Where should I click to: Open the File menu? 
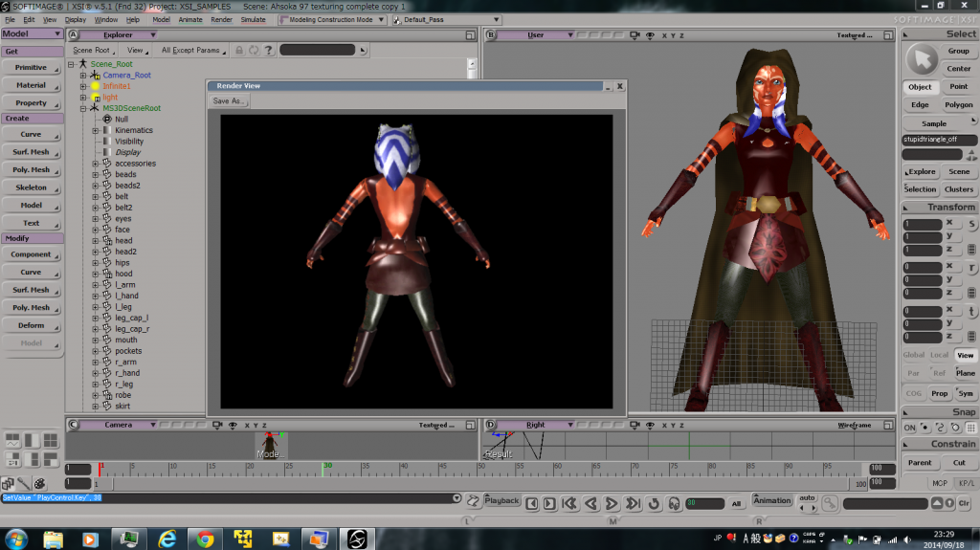point(10,20)
